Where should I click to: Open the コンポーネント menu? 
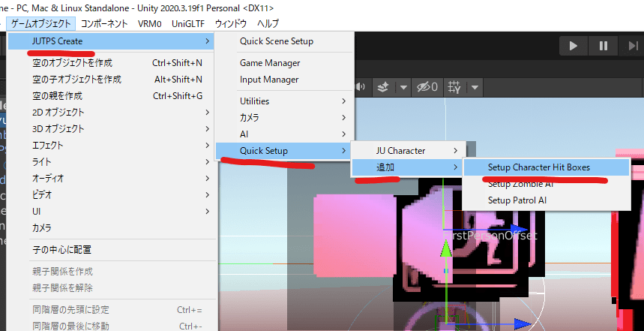pos(104,23)
